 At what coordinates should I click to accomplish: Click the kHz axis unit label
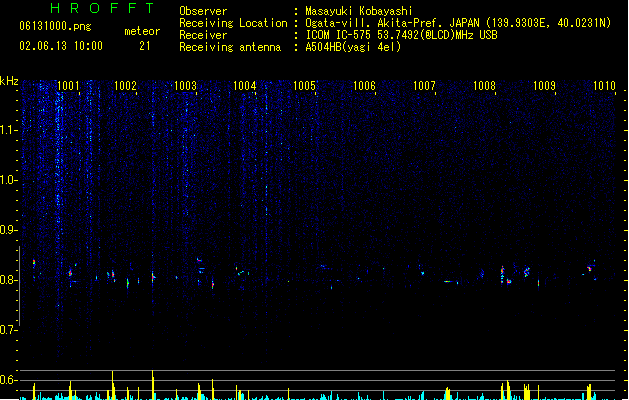(9, 81)
